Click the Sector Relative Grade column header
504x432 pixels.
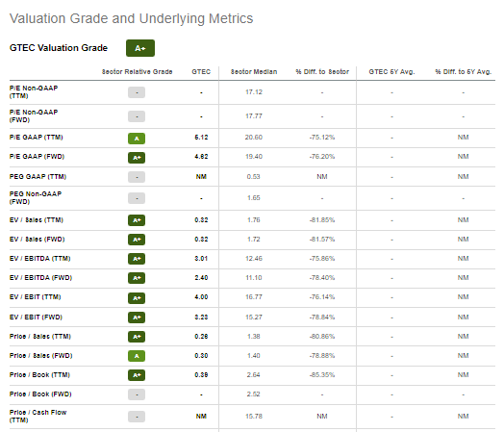[138, 71]
